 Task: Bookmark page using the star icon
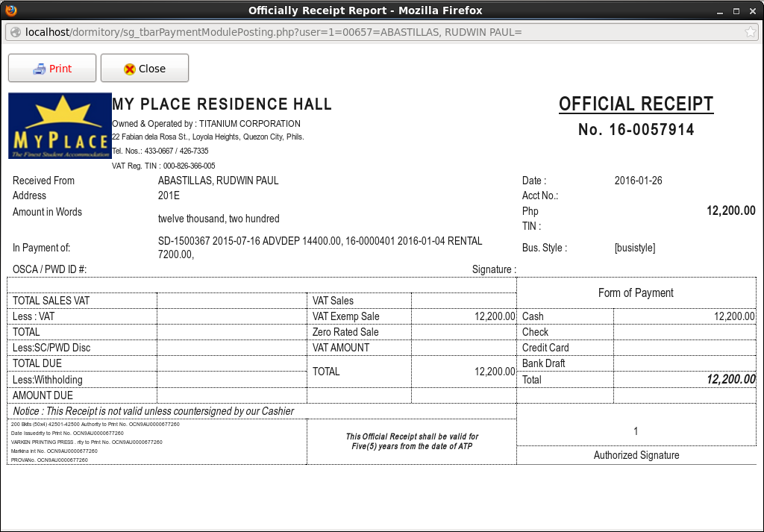click(751, 32)
